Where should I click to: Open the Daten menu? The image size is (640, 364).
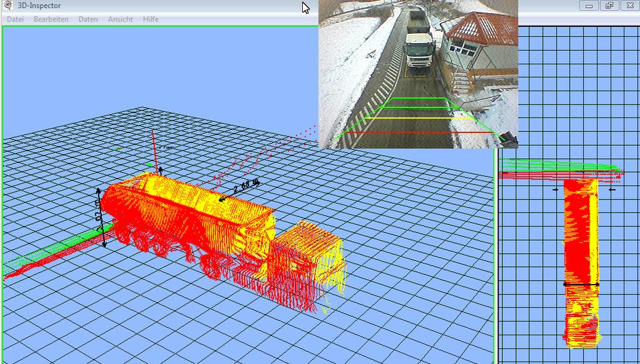88,19
